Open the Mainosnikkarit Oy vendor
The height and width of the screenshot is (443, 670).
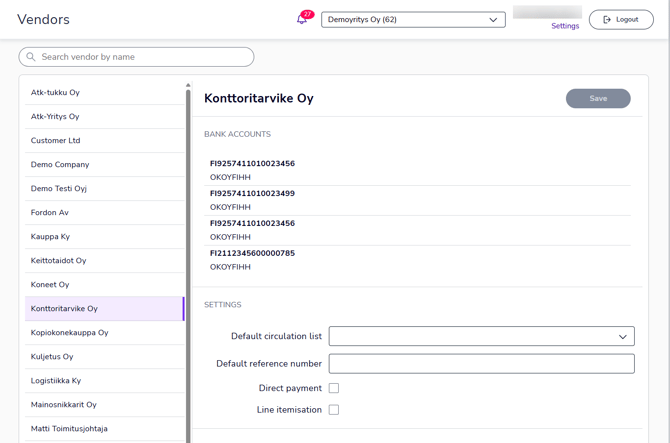64,405
